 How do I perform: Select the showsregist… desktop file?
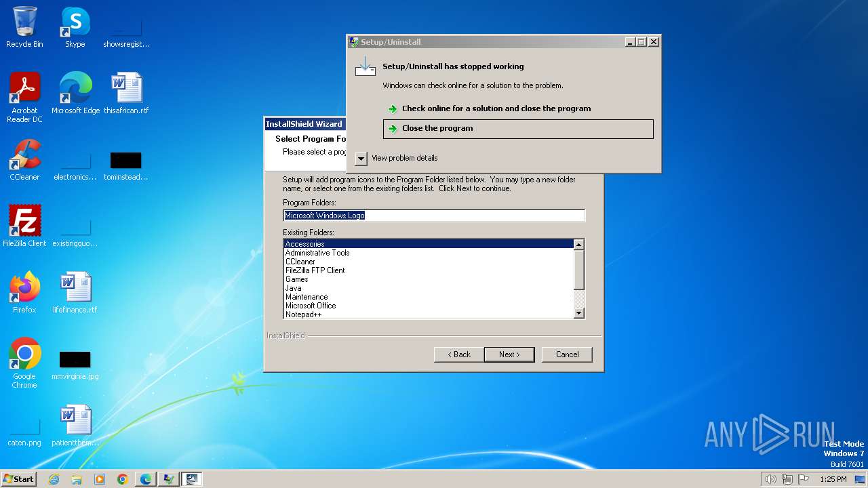click(x=126, y=33)
